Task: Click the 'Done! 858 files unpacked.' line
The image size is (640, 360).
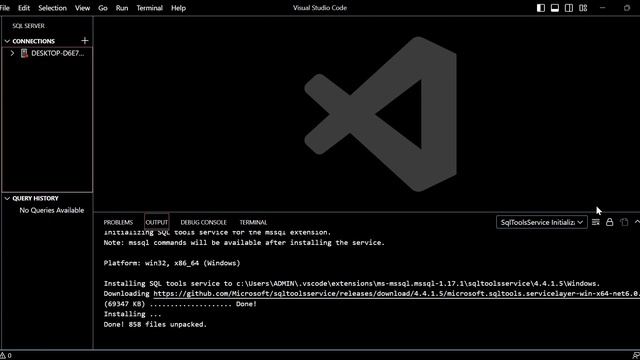Action: point(155,324)
